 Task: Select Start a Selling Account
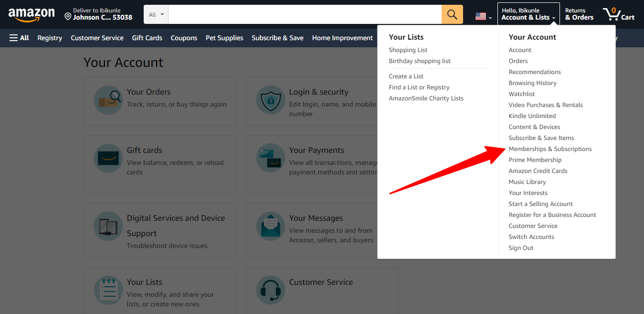point(540,204)
